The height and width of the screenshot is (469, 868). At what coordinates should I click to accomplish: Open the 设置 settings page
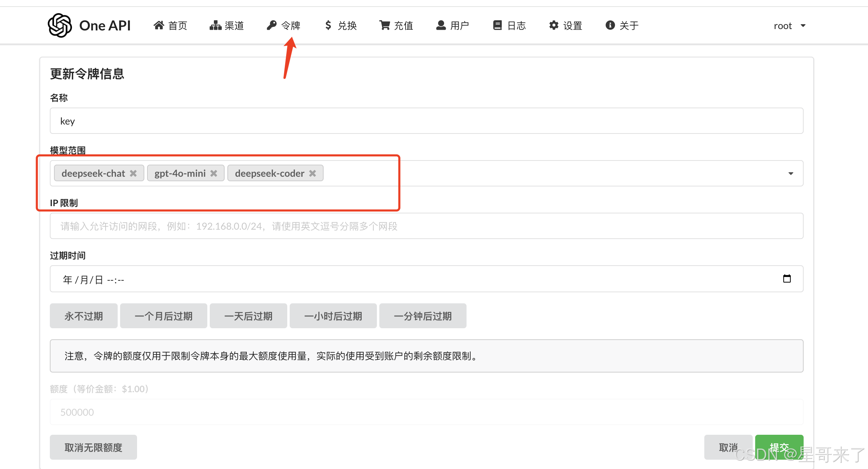[x=566, y=26]
